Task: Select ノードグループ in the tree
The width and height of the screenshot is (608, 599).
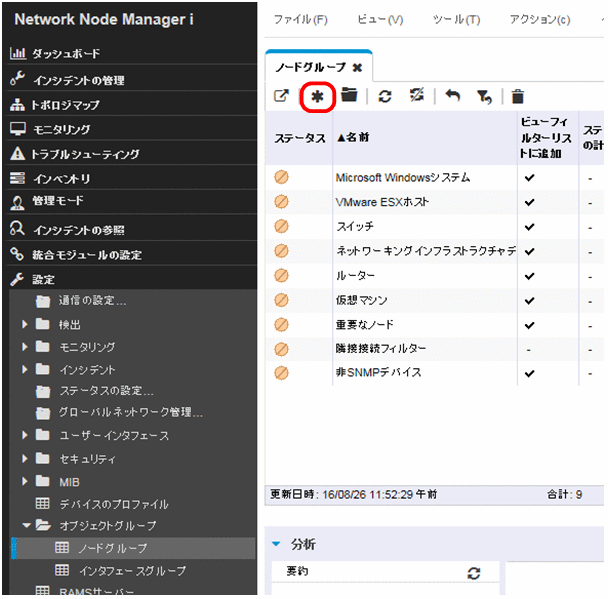Action: [x=112, y=548]
